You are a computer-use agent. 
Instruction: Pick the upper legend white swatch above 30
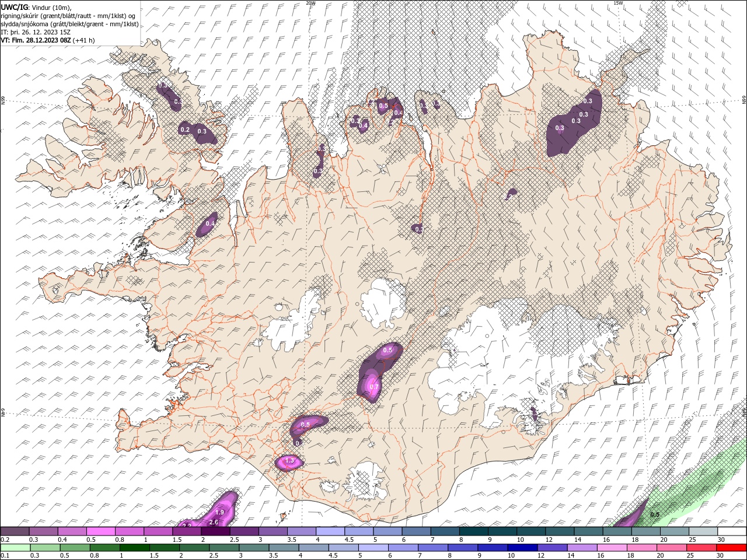(732, 531)
